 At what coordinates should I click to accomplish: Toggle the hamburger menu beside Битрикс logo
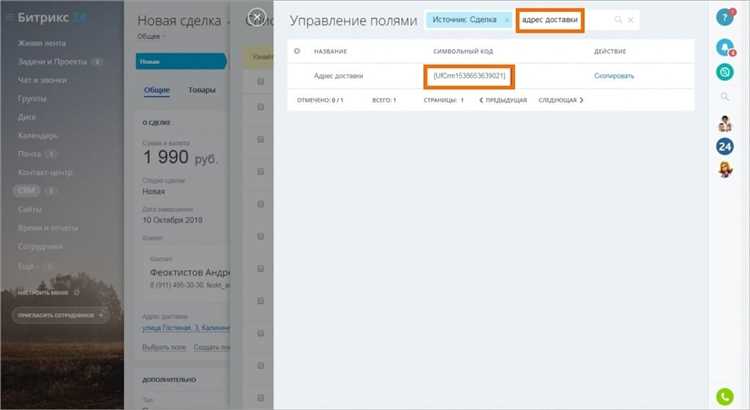pyautogui.click(x=9, y=18)
